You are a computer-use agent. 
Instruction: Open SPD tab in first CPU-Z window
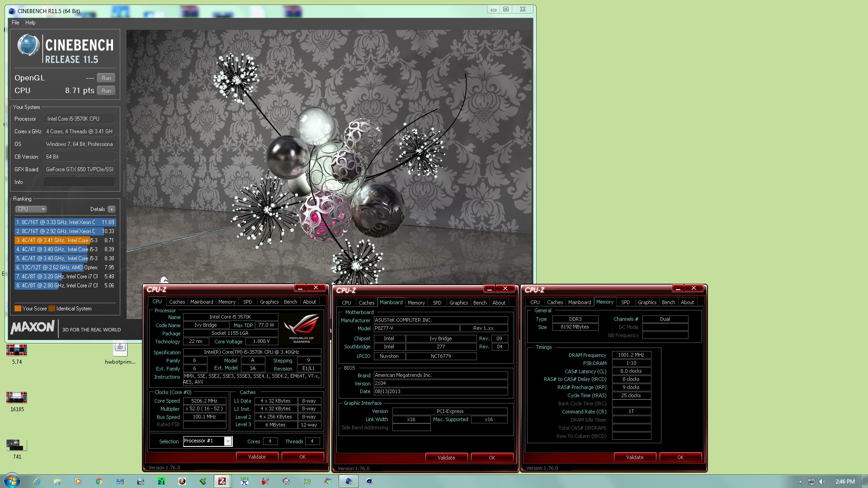tap(248, 302)
